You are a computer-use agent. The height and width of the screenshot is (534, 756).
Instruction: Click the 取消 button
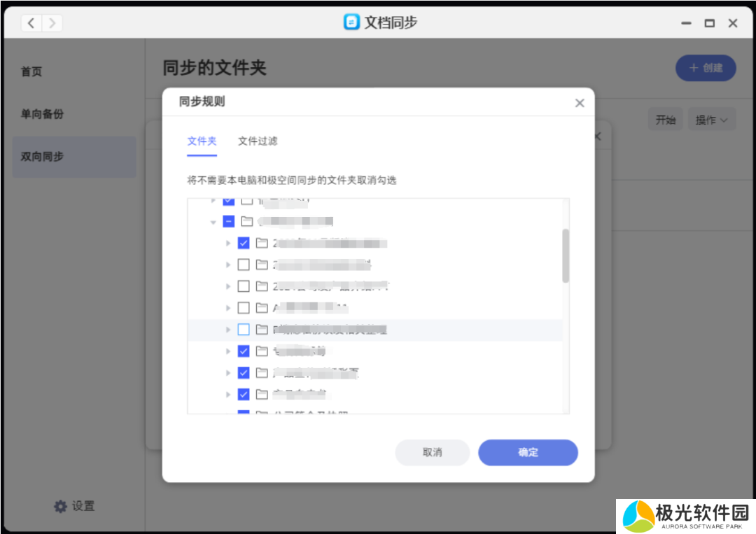click(x=432, y=453)
